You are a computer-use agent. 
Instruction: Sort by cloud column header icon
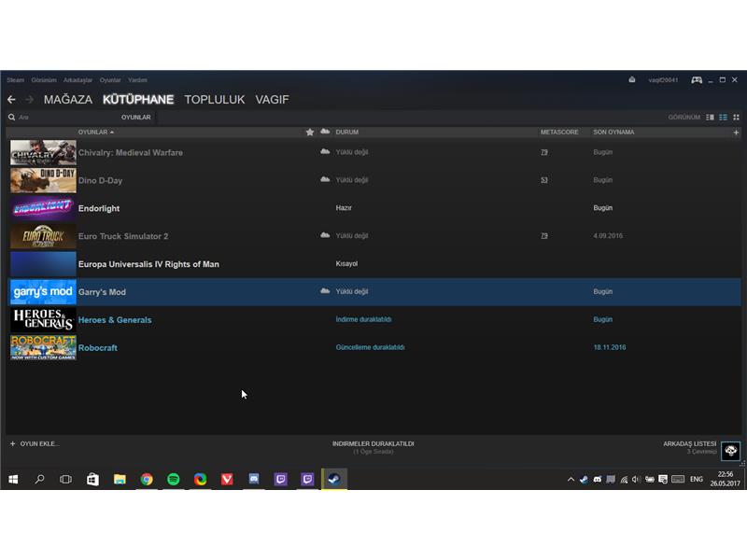tap(325, 132)
